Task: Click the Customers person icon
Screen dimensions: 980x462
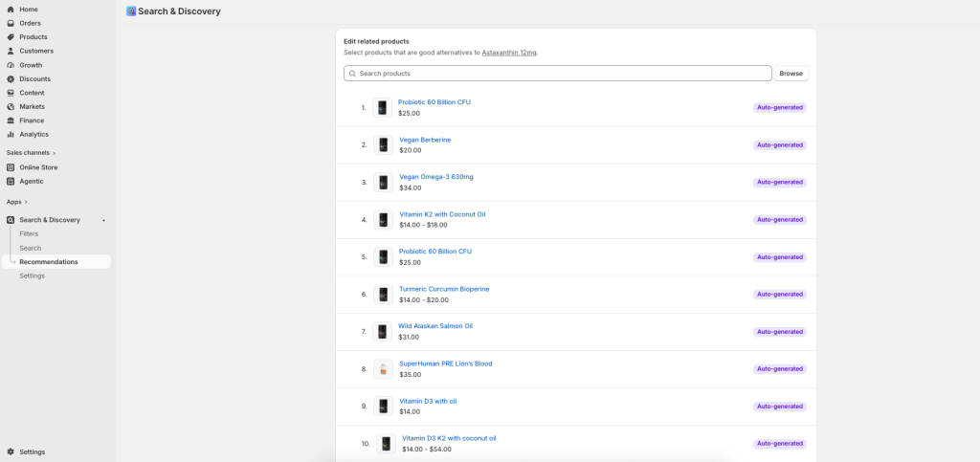Action: [11, 52]
